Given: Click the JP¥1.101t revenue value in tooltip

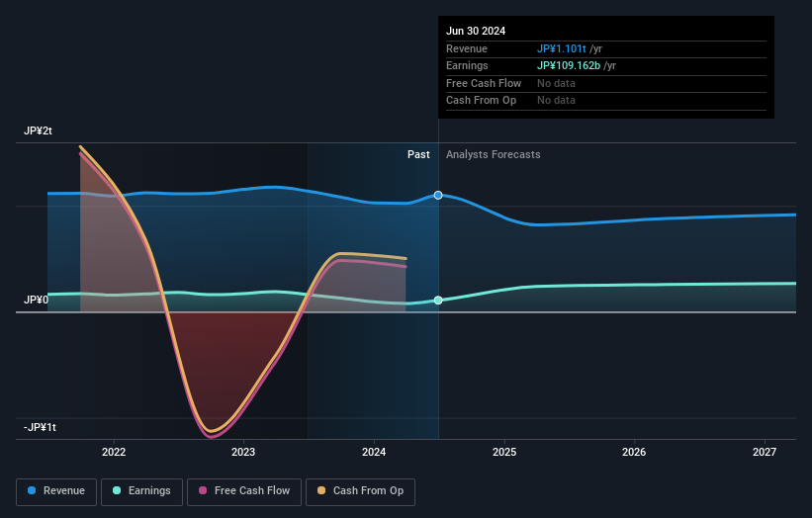Looking at the screenshot, I should [x=562, y=48].
